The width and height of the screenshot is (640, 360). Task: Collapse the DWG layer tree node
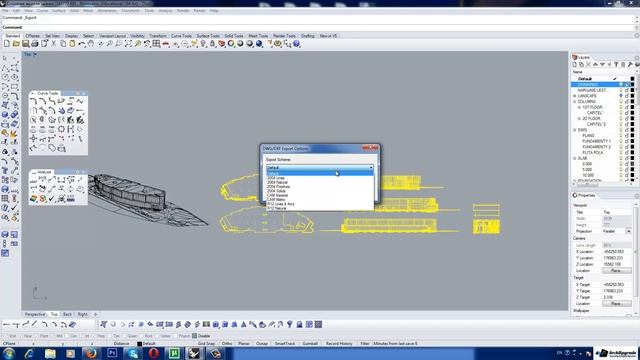pyautogui.click(x=575, y=130)
